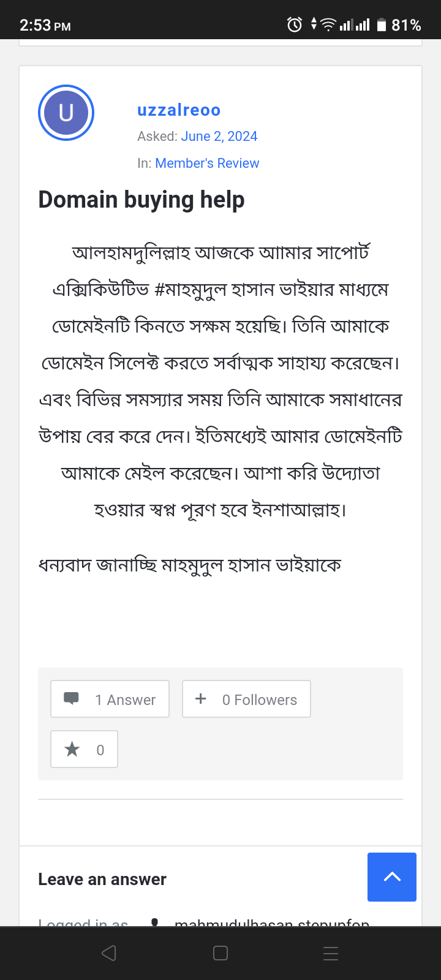Tap the star favorite icon
The width and height of the screenshot is (441, 980).
pos(72,749)
